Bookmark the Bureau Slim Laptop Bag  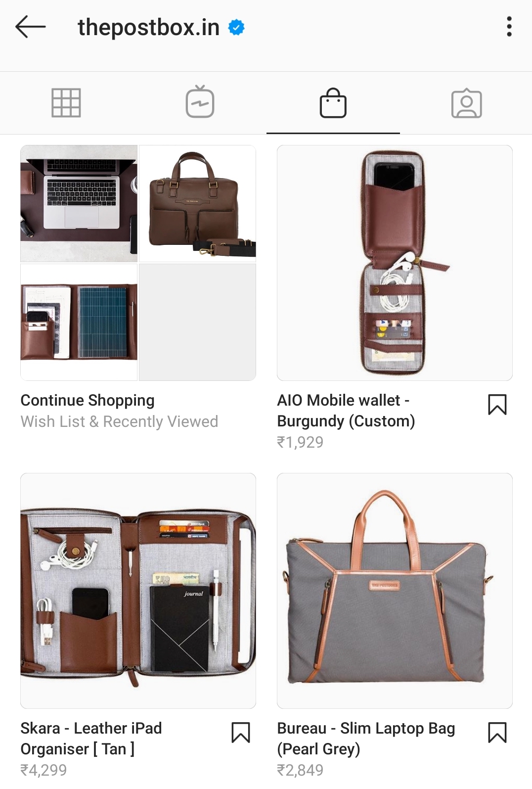pos(497,733)
